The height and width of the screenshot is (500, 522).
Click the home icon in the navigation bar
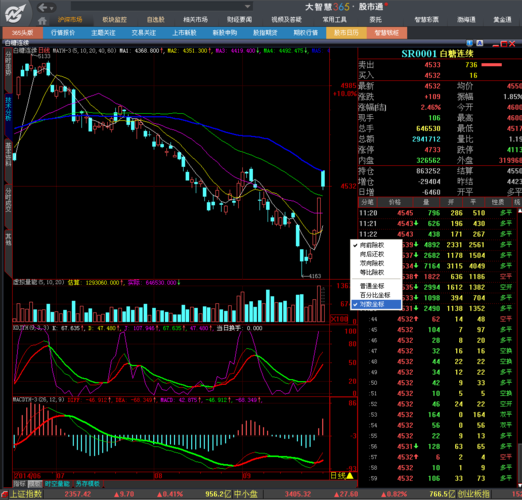pyautogui.click(x=42, y=21)
